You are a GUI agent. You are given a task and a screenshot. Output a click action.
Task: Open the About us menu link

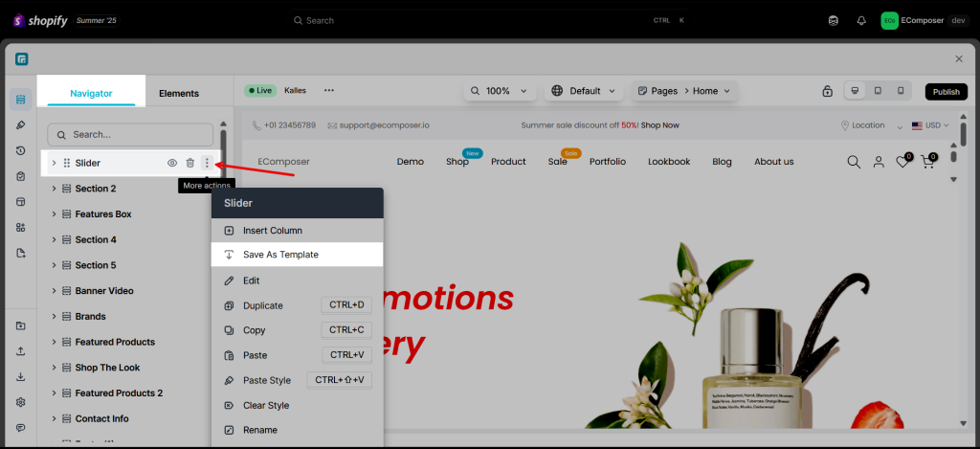coord(773,162)
